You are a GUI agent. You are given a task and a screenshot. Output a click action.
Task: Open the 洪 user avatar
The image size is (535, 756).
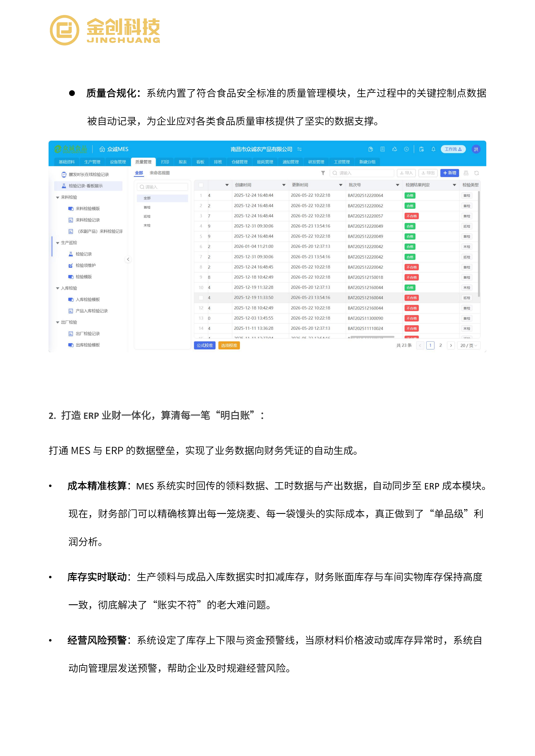[476, 149]
